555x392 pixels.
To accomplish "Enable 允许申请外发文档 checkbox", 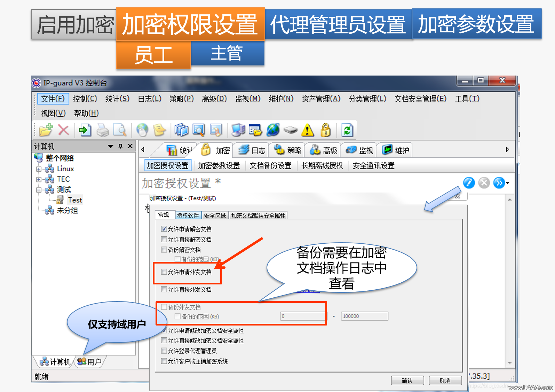I will [x=164, y=272].
